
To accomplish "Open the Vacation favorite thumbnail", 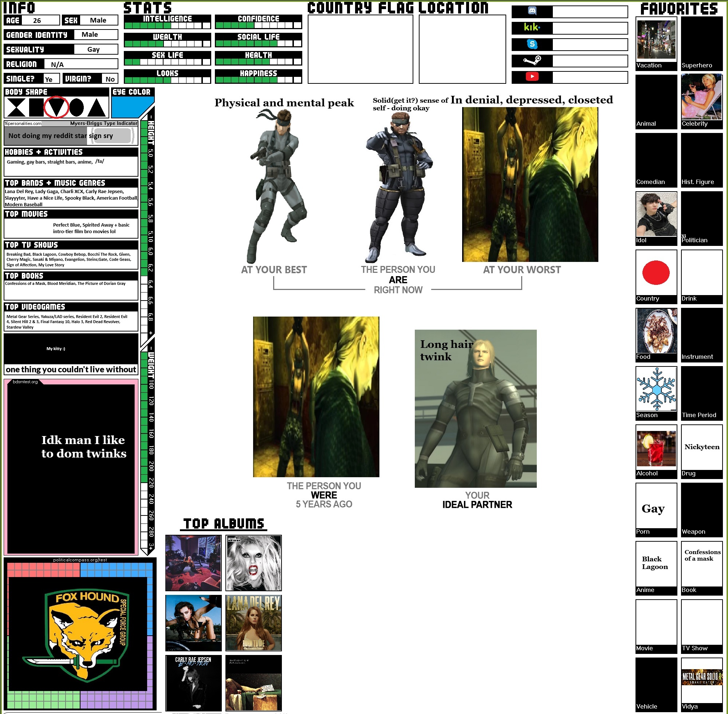I will [656, 39].
